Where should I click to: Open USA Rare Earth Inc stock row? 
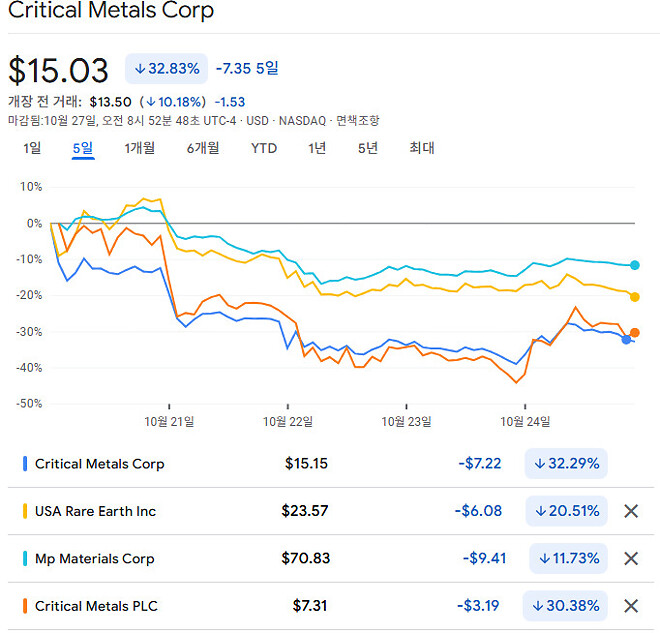96,511
